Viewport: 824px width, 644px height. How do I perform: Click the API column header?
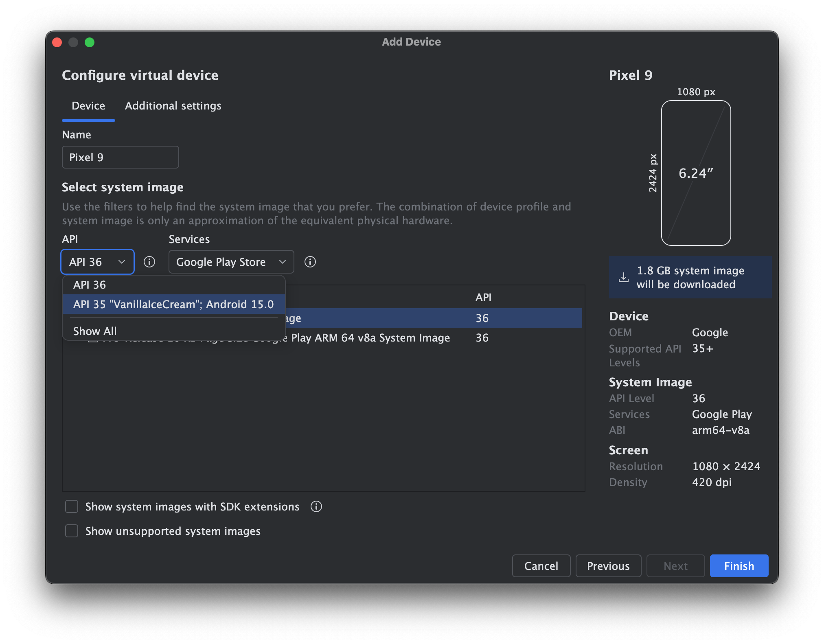(x=483, y=298)
